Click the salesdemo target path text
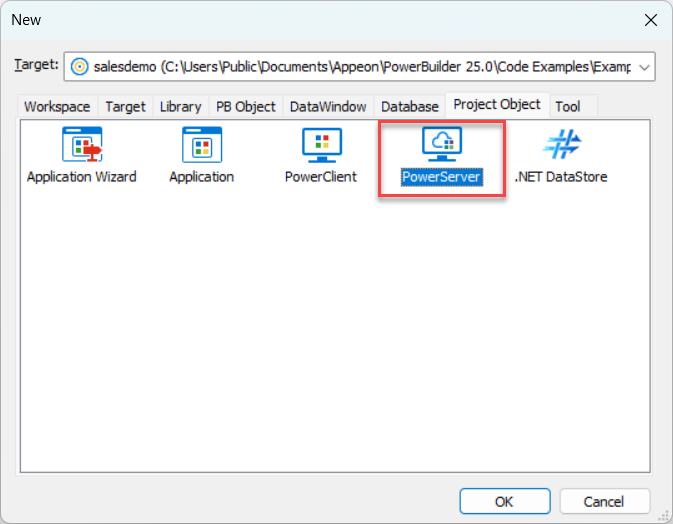Screen dimensions: 673x524 (x=360, y=66)
